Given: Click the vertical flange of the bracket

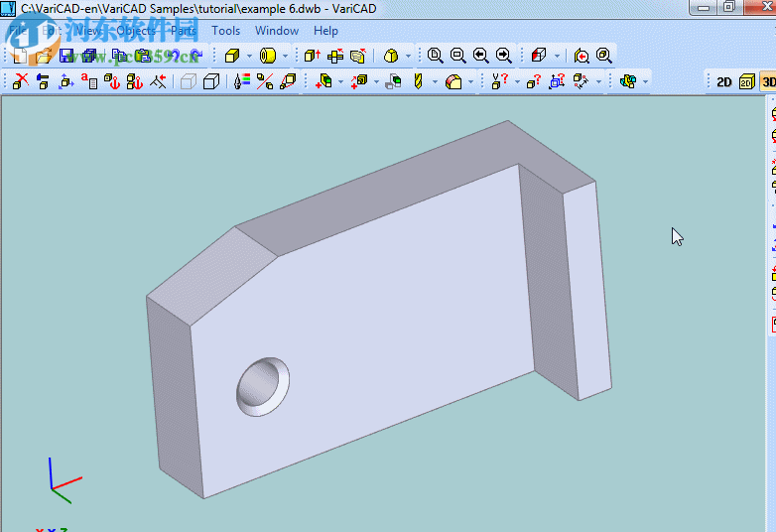Looking at the screenshot, I should pyautogui.click(x=587, y=292).
